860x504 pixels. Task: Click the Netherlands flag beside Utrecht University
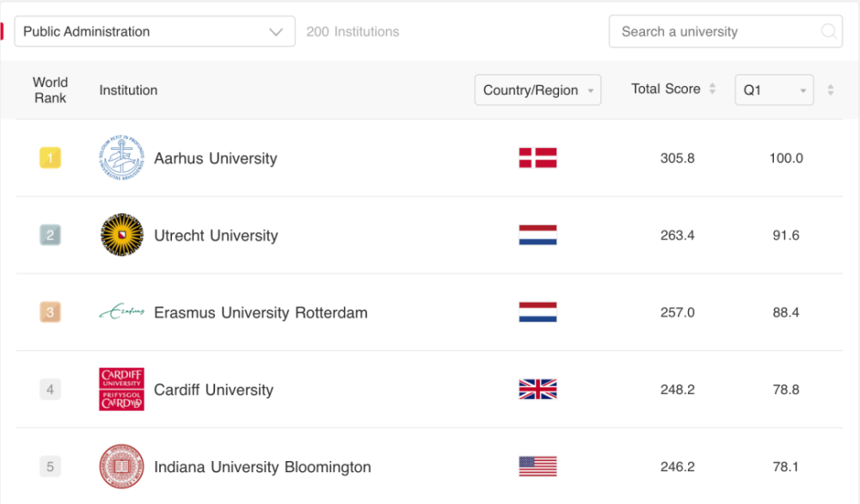coord(537,236)
